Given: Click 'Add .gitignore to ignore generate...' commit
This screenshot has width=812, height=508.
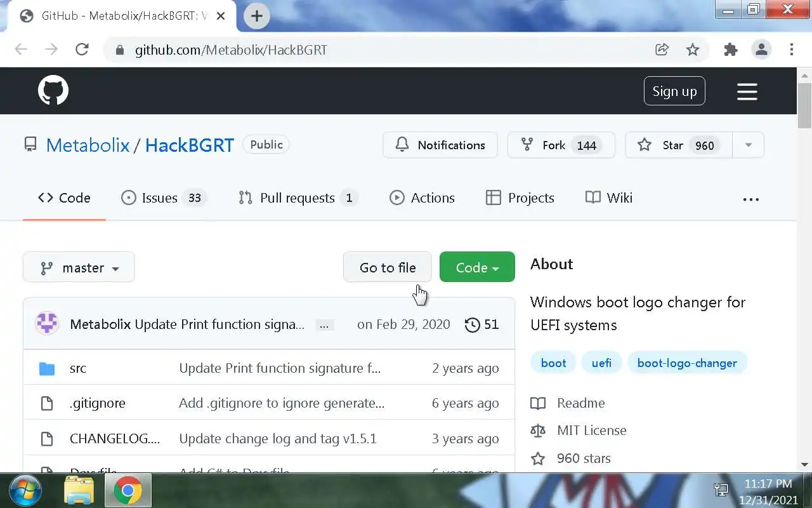Looking at the screenshot, I should pos(282,403).
